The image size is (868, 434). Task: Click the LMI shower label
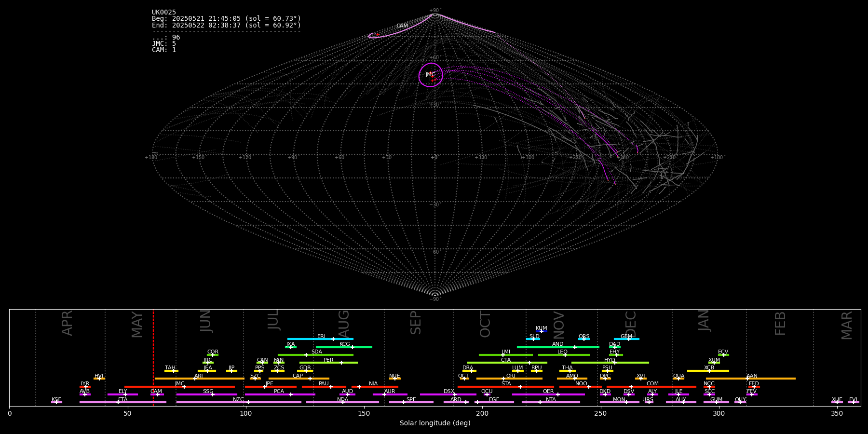coord(505,352)
